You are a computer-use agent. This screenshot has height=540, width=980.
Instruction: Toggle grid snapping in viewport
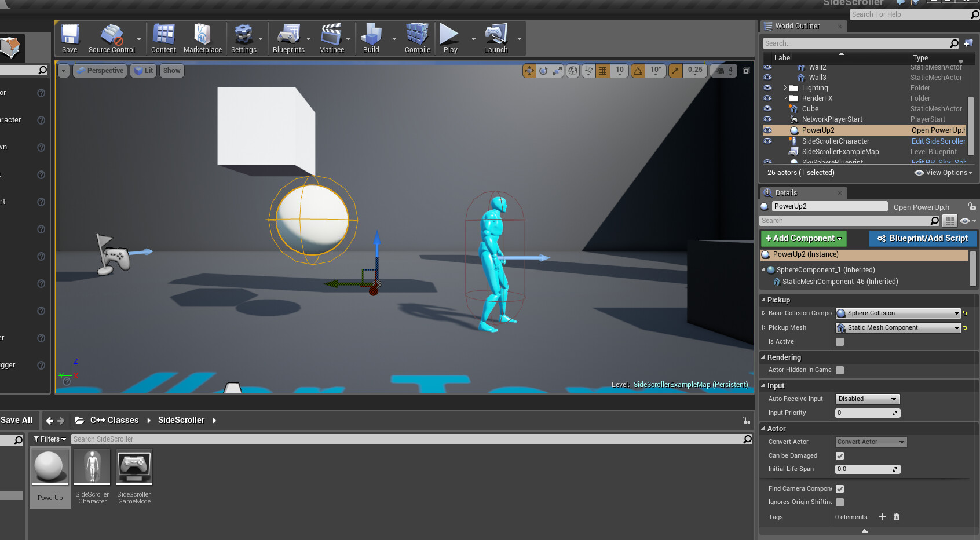coord(603,71)
